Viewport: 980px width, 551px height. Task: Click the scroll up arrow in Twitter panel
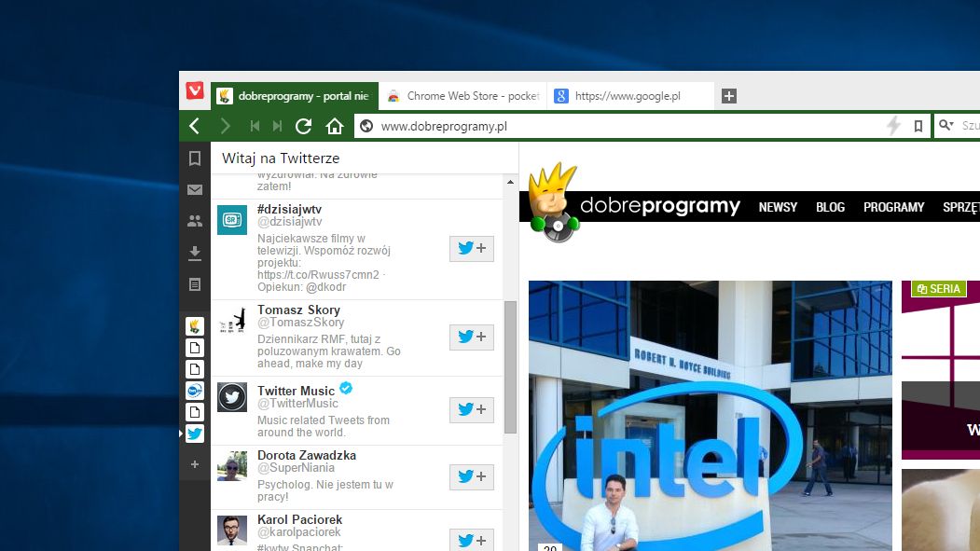click(x=511, y=182)
